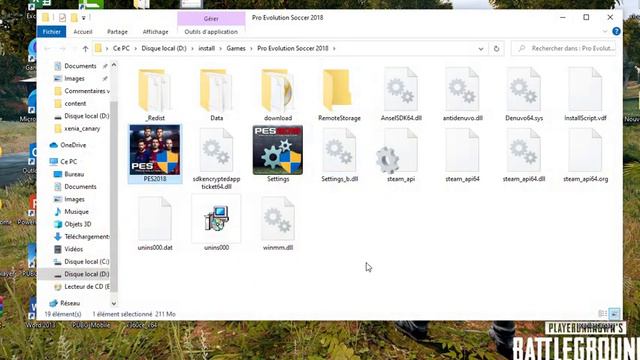This screenshot has height=360, width=640.
Task: Expand chevron after install breadcrumb
Action: [221, 49]
